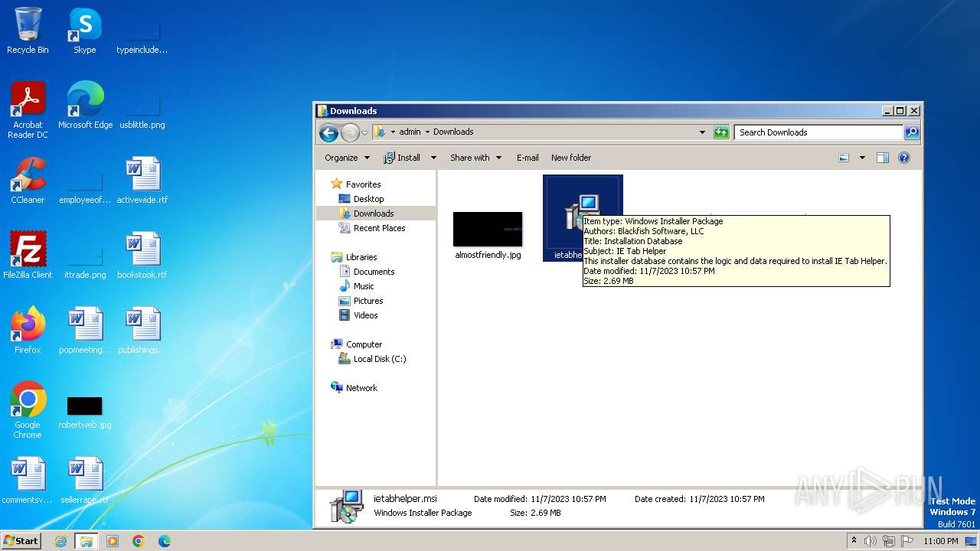Select Computer in navigation pane
Image resolution: width=980 pixels, height=551 pixels.
(x=364, y=344)
